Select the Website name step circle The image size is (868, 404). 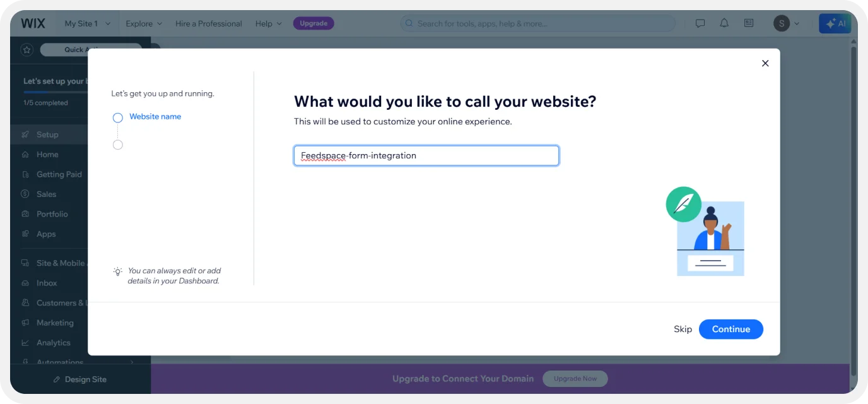[118, 117]
